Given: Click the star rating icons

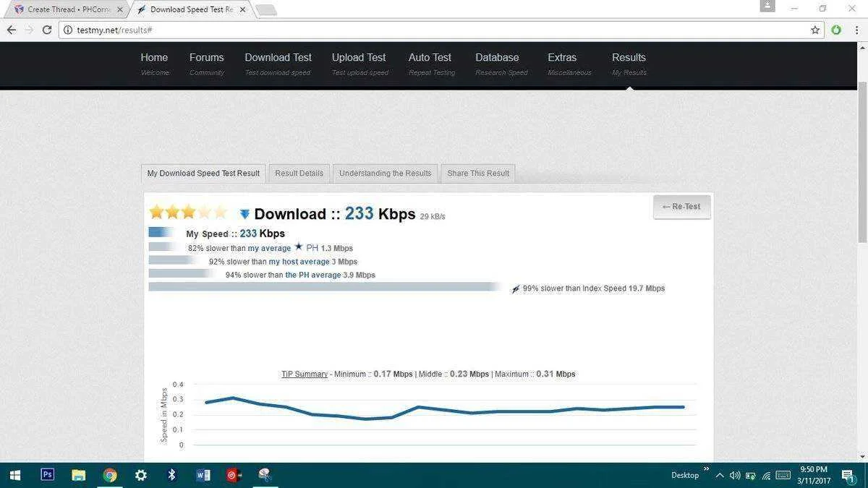Looking at the screenshot, I should [x=188, y=213].
